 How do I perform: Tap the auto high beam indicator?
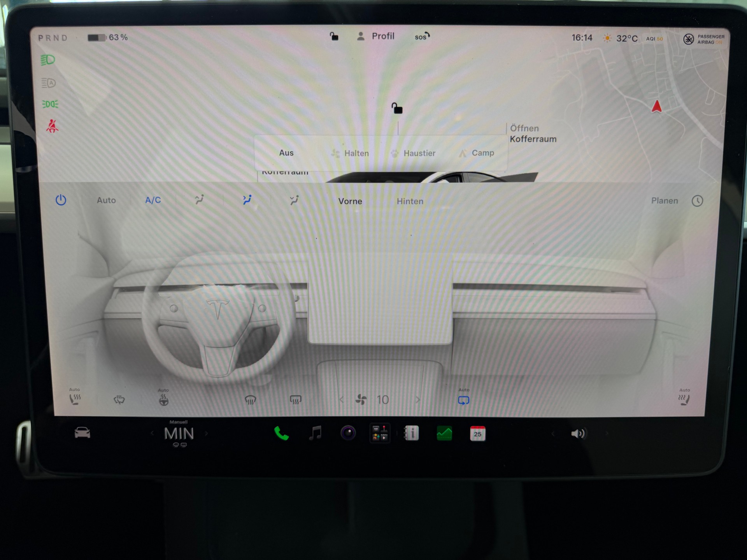click(49, 83)
